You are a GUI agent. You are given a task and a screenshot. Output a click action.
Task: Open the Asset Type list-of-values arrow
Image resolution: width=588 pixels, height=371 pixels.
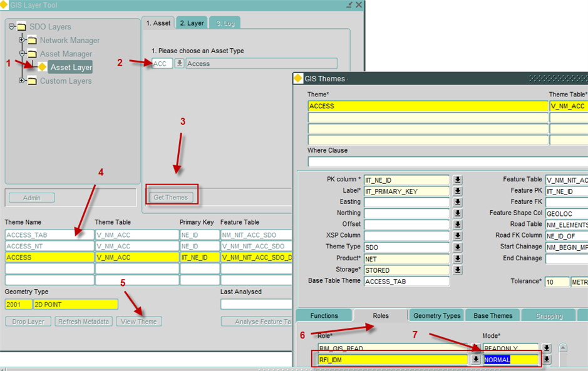(x=180, y=63)
